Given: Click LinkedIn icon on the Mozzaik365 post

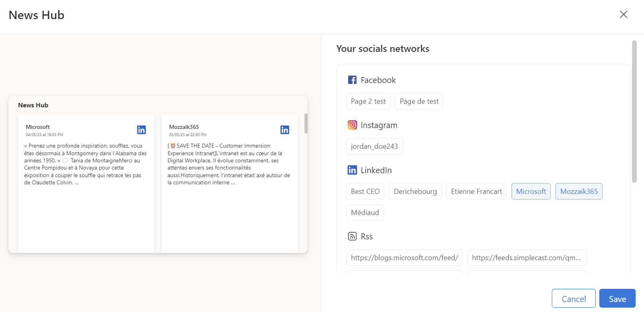Looking at the screenshot, I should [284, 130].
